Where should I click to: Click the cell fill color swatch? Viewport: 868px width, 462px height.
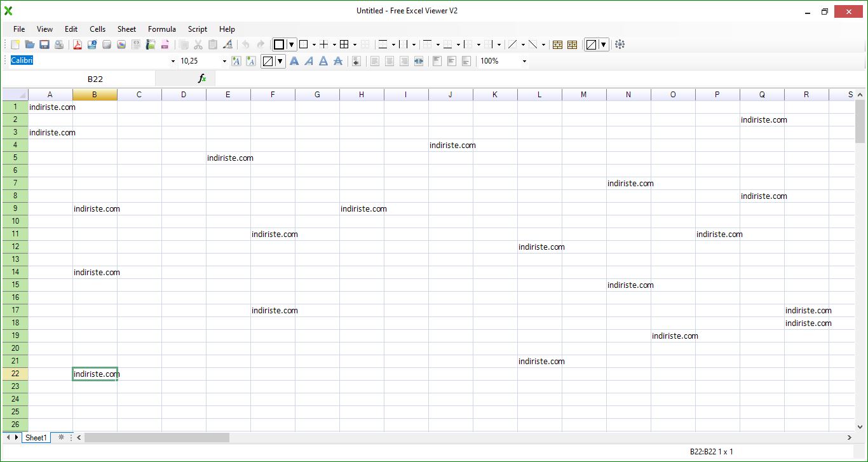592,44
